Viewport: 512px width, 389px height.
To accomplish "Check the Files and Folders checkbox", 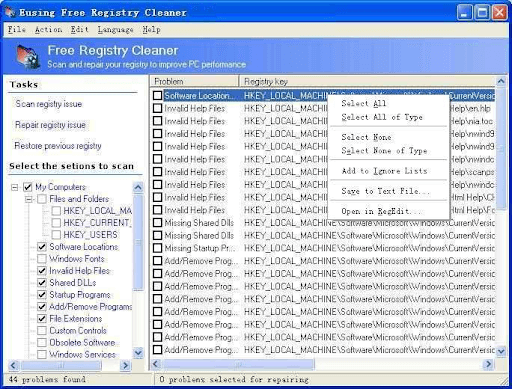I will (42, 199).
